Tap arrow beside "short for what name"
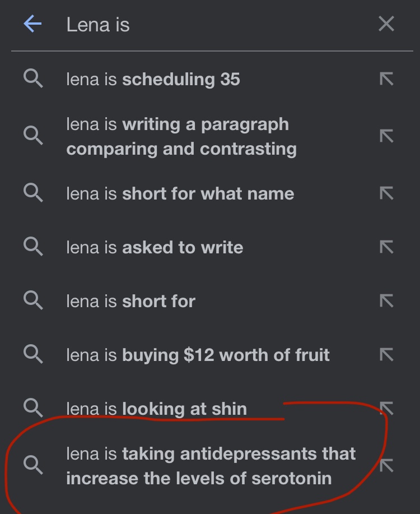 pyautogui.click(x=386, y=193)
